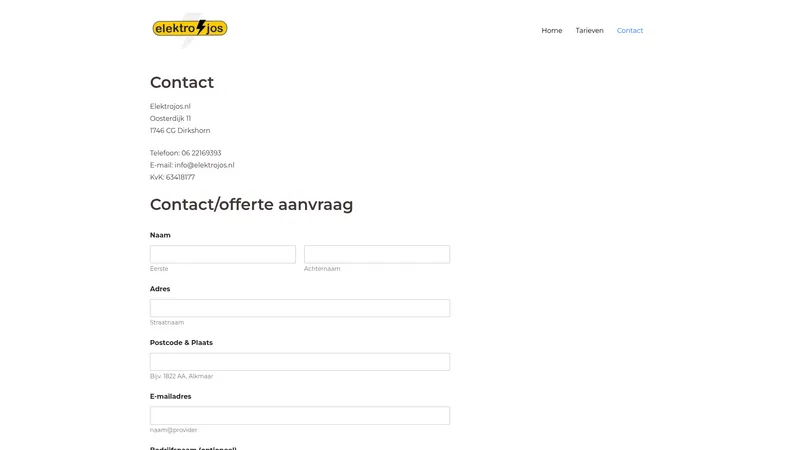The width and height of the screenshot is (800, 450).
Task: Click the Postcode & Plaats label
Action: point(181,342)
